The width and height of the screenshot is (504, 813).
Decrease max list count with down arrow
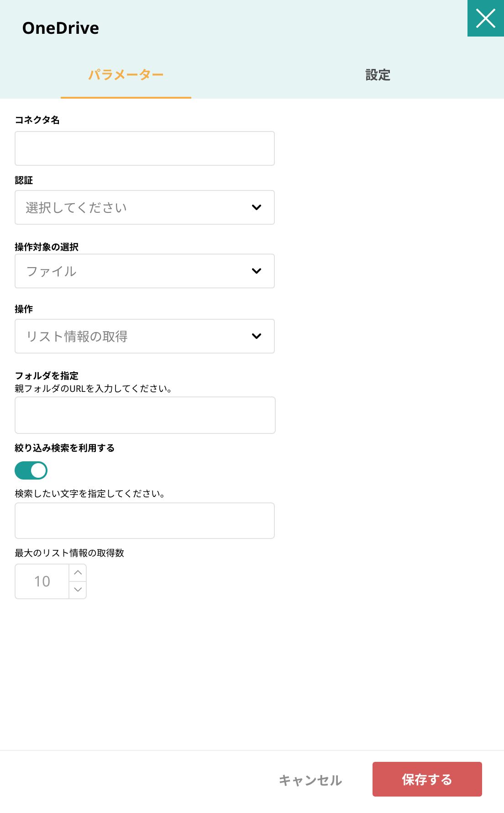(x=78, y=590)
